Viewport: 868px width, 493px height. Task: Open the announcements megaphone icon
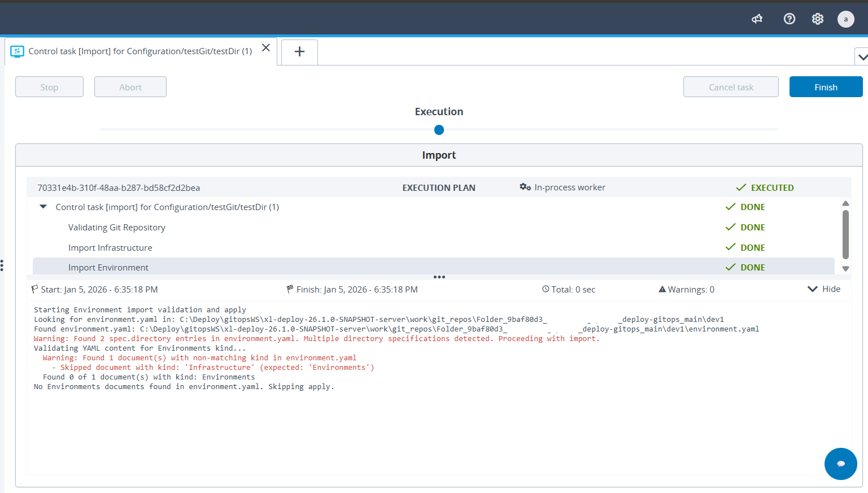tap(757, 19)
